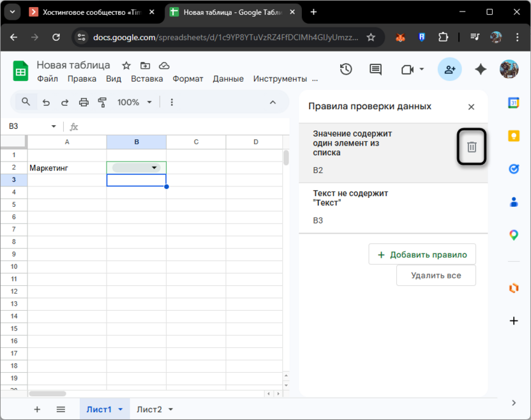Click the Добавить правило button
The width and height of the screenshot is (531, 420).
(x=422, y=254)
